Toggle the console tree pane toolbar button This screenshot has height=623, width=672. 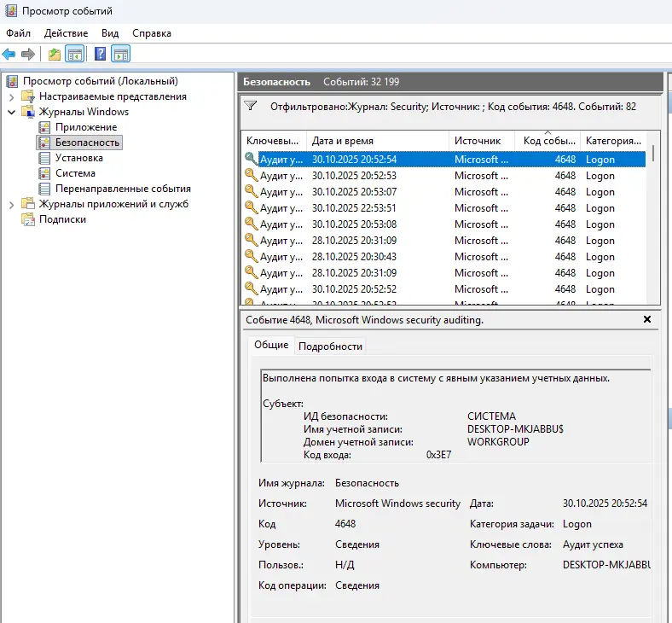75,55
